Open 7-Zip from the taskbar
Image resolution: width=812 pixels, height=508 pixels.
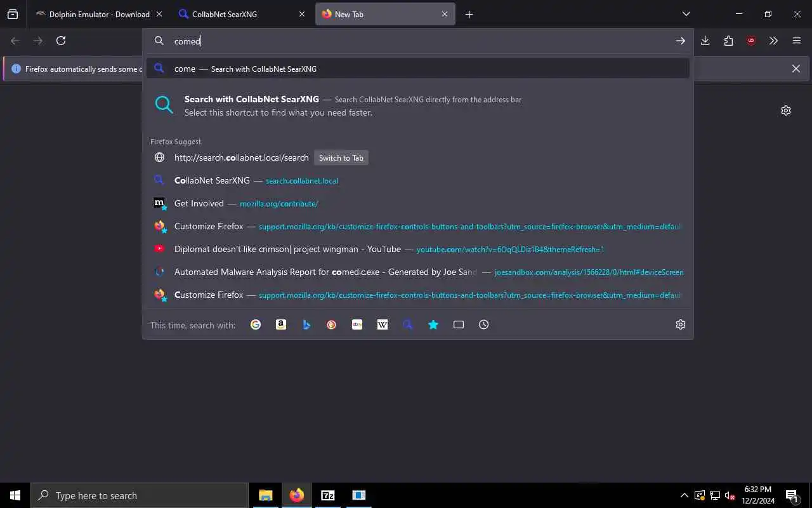328,495
